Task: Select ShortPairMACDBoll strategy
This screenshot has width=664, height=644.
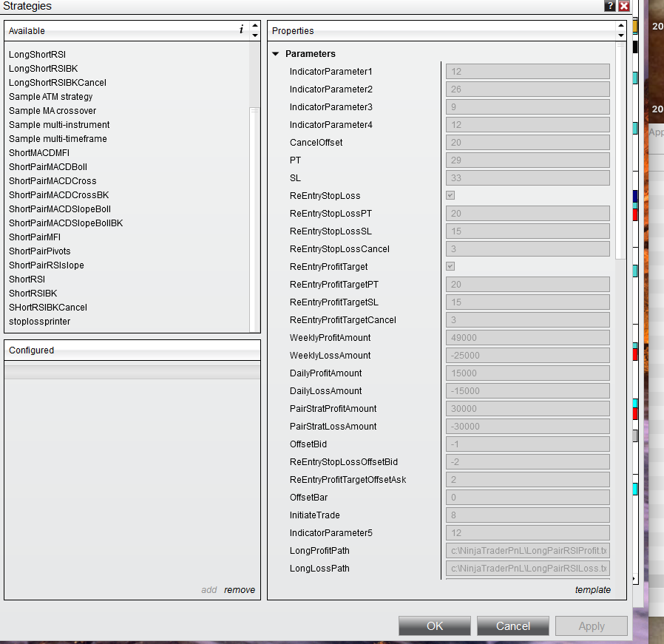Action: click(48, 167)
